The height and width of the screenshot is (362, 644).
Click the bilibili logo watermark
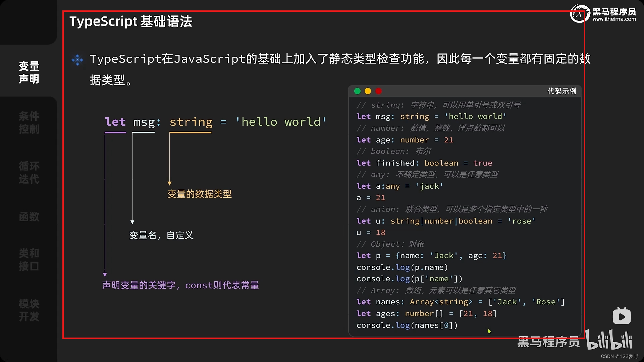tap(609, 340)
